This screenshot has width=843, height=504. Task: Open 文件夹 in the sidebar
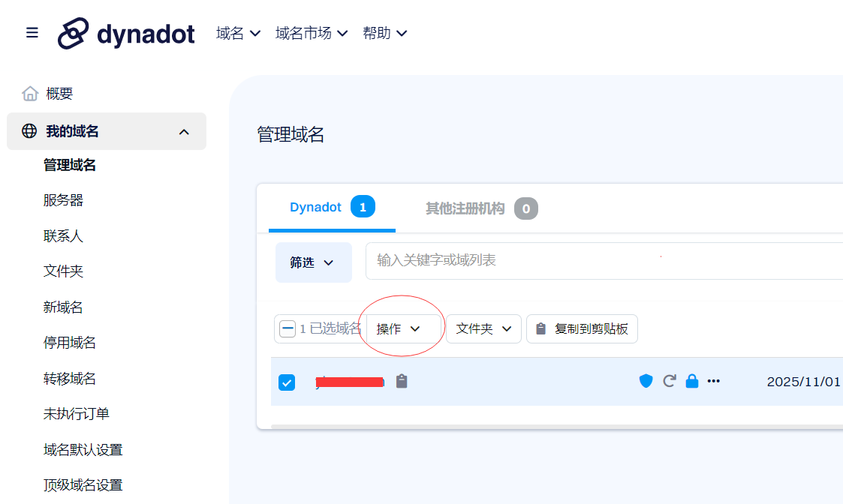point(63,271)
